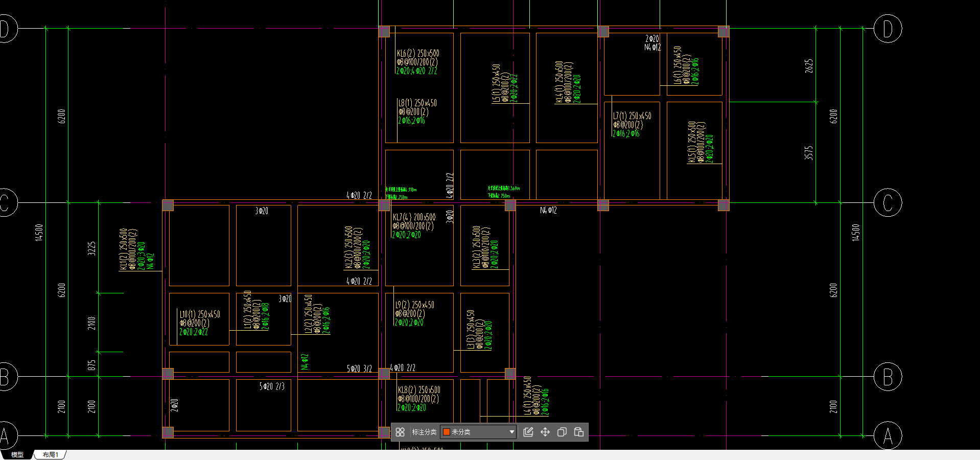The height and width of the screenshot is (460, 980).
Task: Click the right-hand axis bubble C
Action: tap(888, 202)
